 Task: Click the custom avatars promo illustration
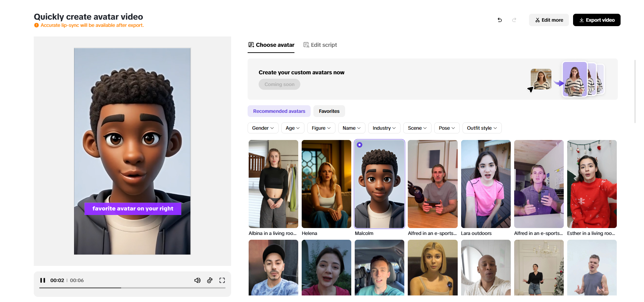(566, 79)
